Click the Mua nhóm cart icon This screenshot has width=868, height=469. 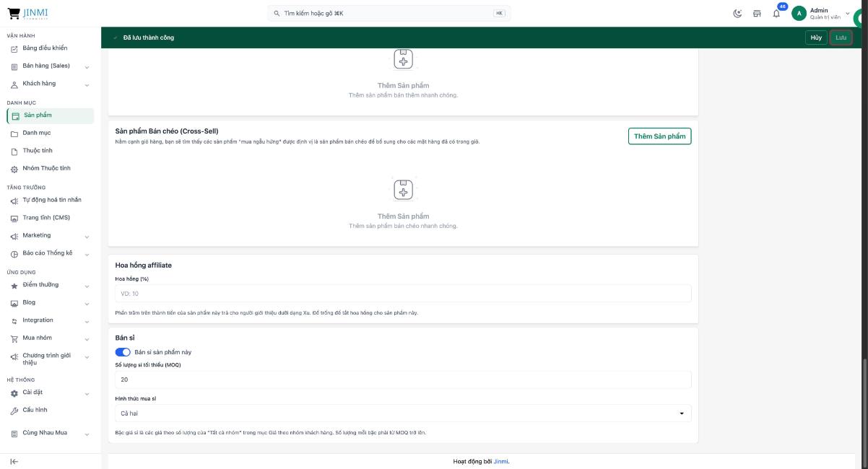point(14,338)
